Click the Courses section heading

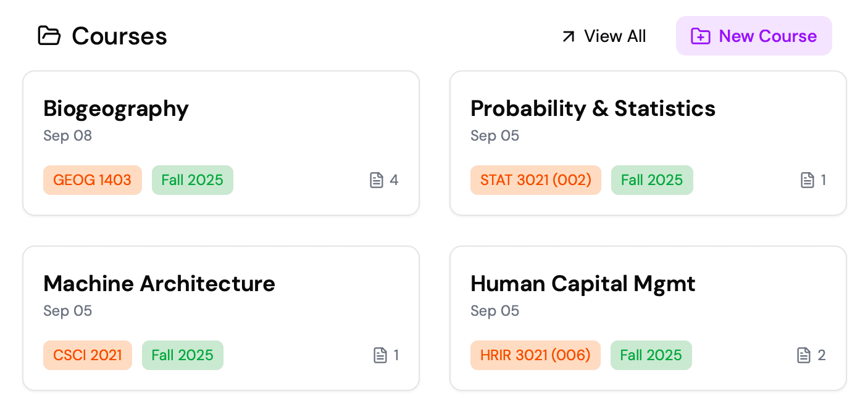[x=119, y=36]
